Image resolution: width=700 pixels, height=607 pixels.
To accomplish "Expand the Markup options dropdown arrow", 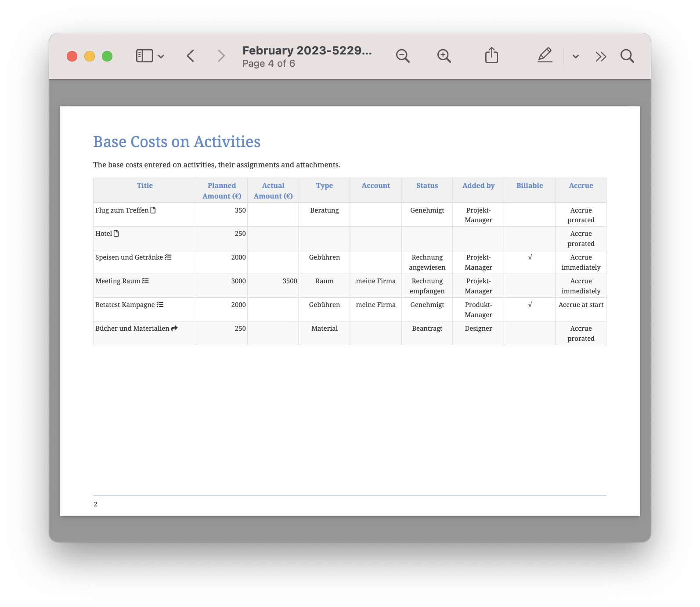I will click(575, 56).
